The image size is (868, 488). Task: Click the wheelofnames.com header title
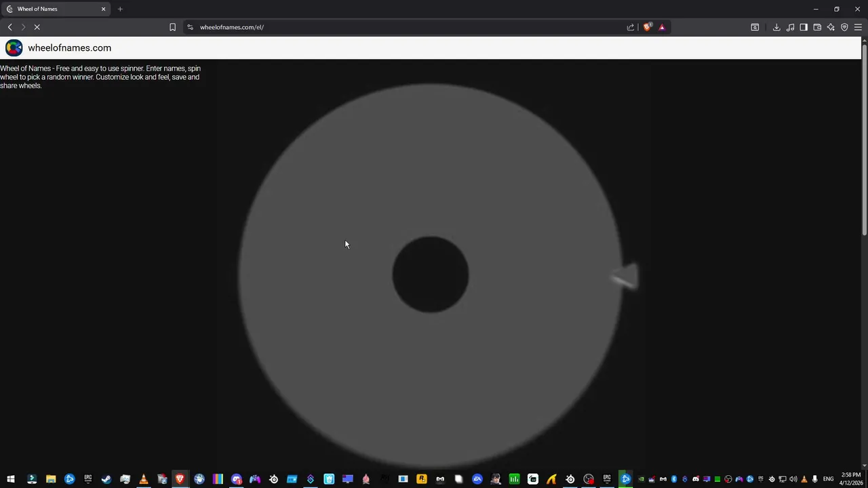point(69,48)
